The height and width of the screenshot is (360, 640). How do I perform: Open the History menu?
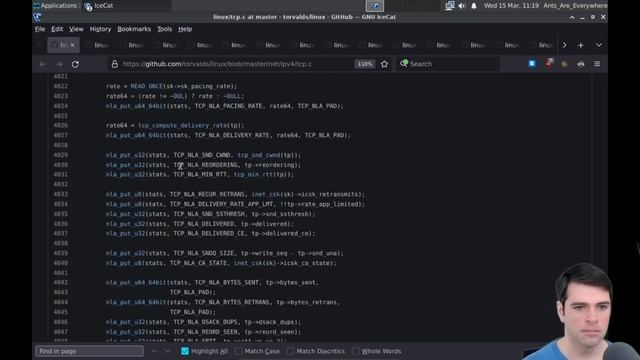(100, 29)
